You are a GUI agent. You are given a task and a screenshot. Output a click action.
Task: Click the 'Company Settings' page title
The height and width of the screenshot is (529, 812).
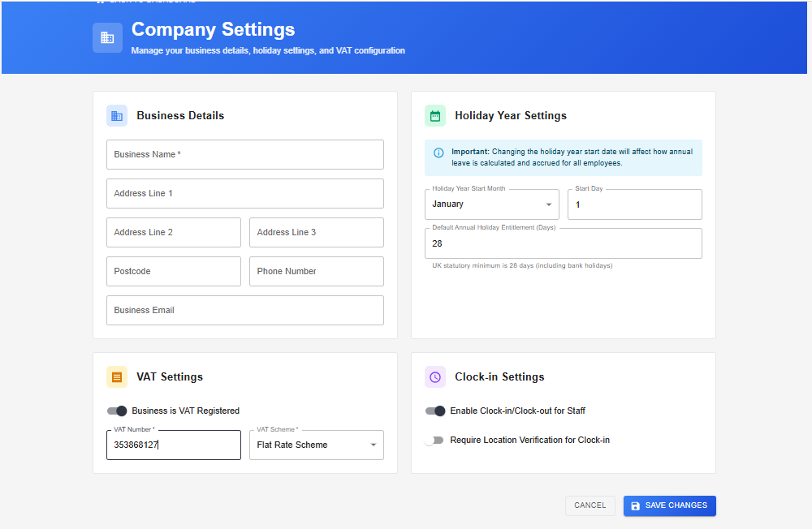pyautogui.click(x=213, y=29)
